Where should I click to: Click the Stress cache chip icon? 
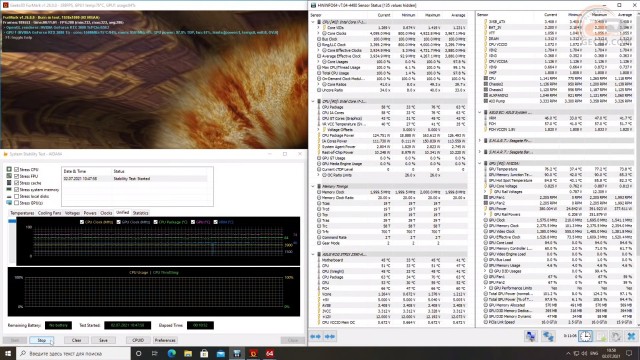point(9,183)
